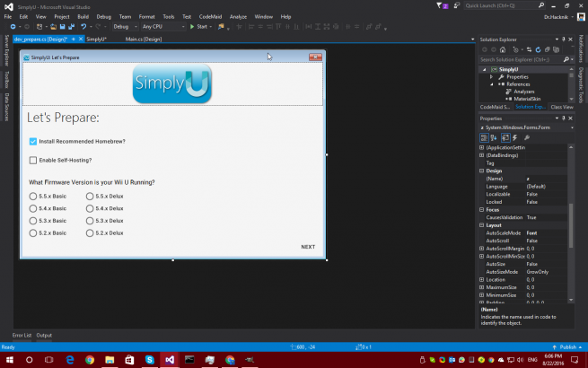Image resolution: width=588 pixels, height=368 pixels.
Task: Pin the Solution Explorer panel
Action: (563, 39)
